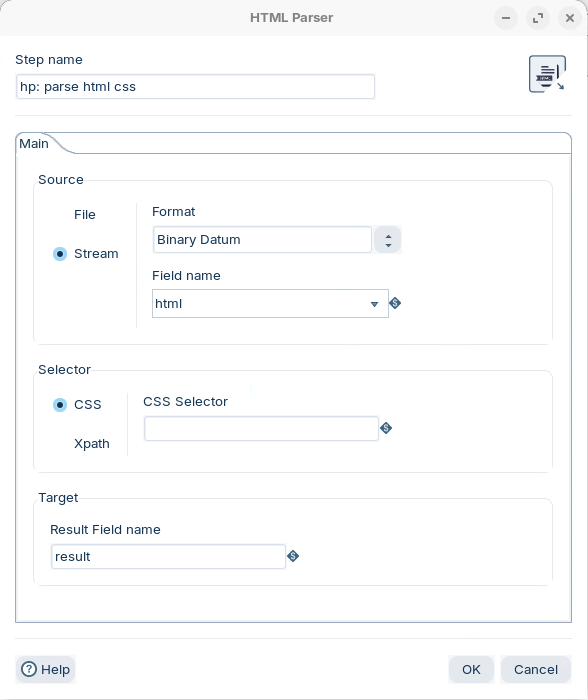The height and width of the screenshot is (700, 588).
Task: Switch to the Main tab
Action: coord(34,144)
